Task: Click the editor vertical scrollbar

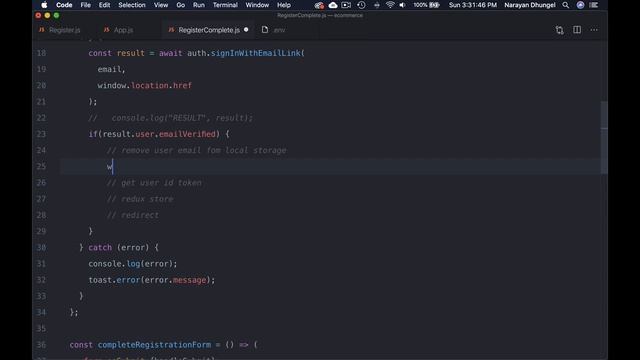Action: (x=604, y=137)
